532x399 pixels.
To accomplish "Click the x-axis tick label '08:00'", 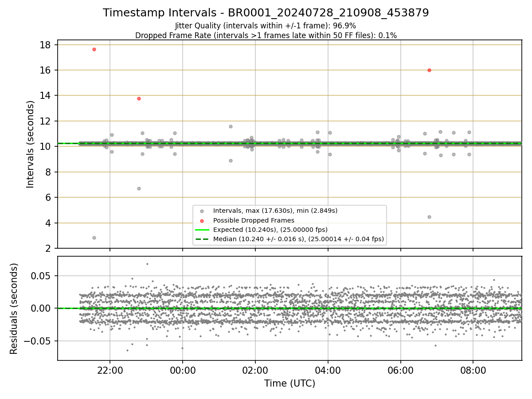I will tap(473, 370).
